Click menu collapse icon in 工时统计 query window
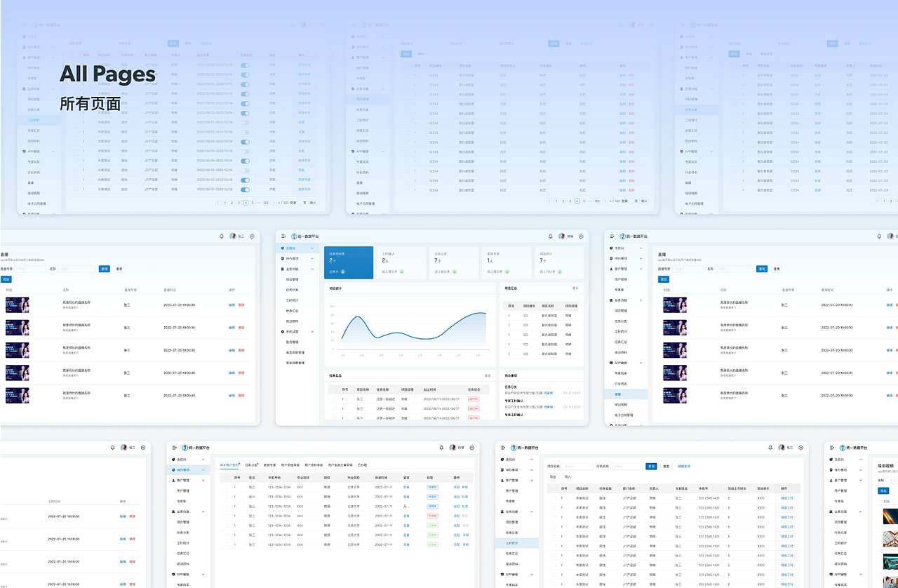This screenshot has width=898, height=588. (x=503, y=447)
